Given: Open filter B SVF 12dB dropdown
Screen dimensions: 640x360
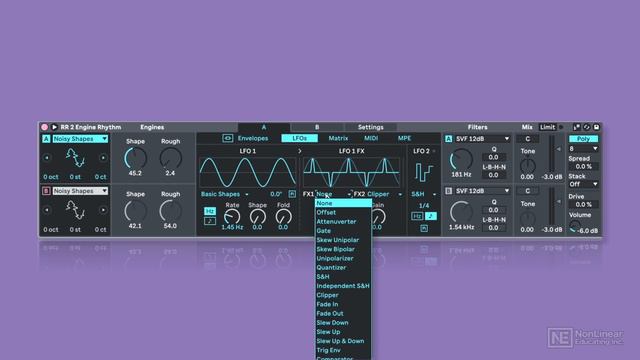Looking at the screenshot, I should coord(483,191).
